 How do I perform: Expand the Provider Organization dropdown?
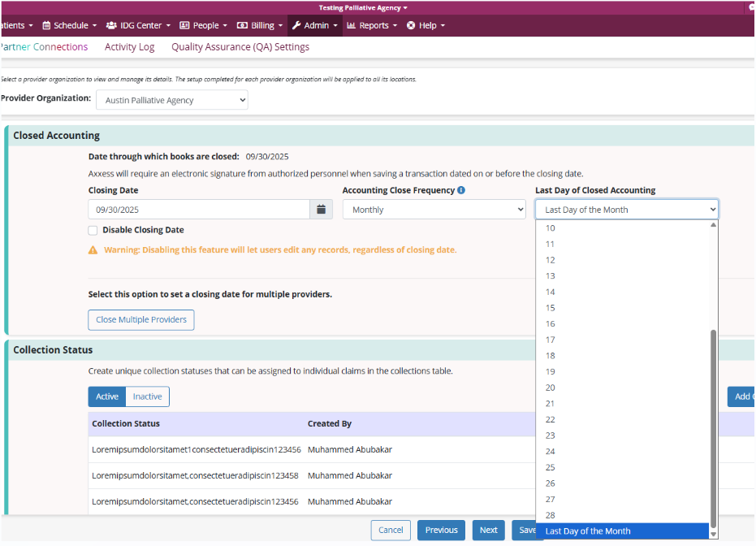[172, 100]
